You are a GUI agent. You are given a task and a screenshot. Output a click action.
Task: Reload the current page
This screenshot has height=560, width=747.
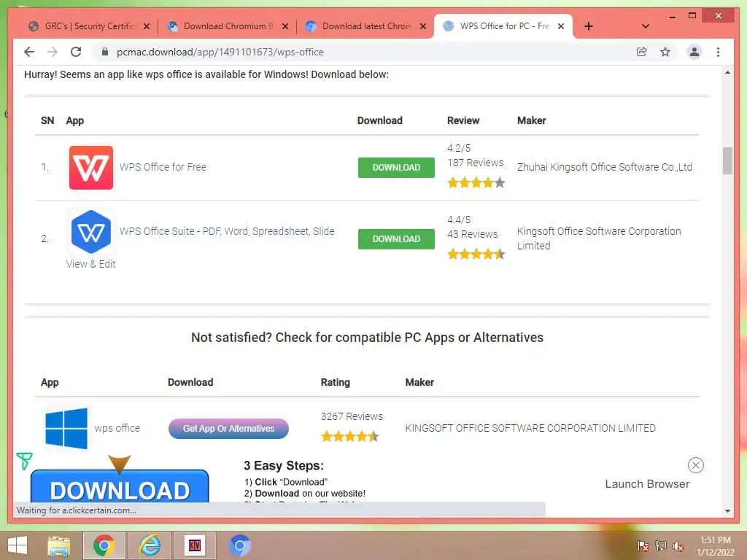coord(76,52)
